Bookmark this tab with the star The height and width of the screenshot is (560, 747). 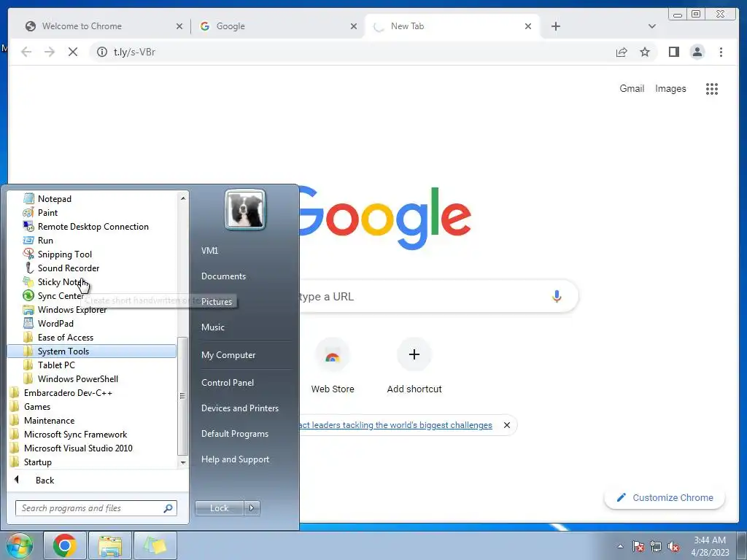coord(645,52)
